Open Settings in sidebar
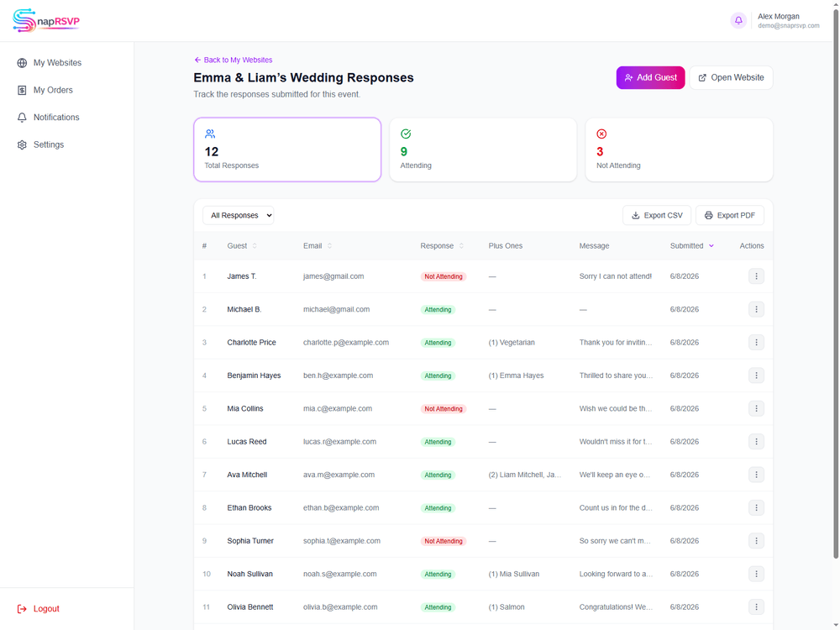The image size is (840, 630). (x=49, y=144)
